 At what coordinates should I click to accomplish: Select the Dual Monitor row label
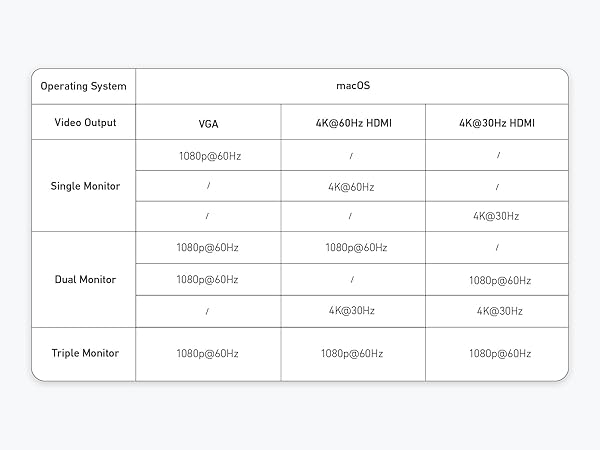click(x=83, y=279)
